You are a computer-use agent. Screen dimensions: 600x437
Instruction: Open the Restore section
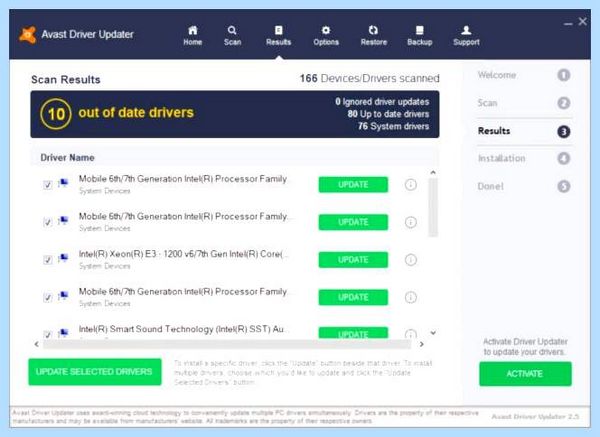[x=373, y=35]
